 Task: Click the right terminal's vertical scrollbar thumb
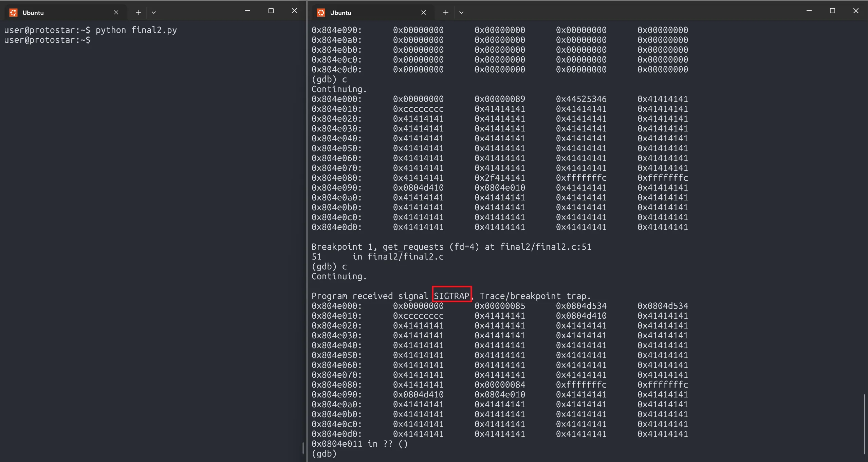864,424
